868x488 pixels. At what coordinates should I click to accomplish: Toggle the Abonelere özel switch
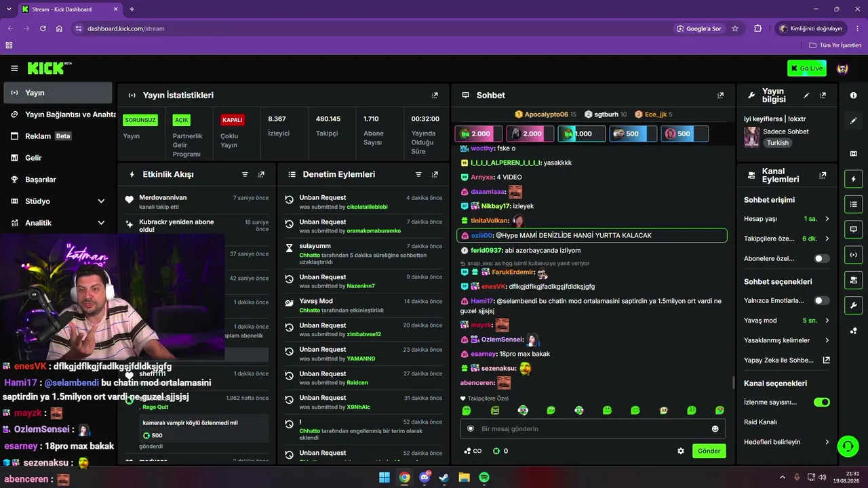click(x=822, y=258)
